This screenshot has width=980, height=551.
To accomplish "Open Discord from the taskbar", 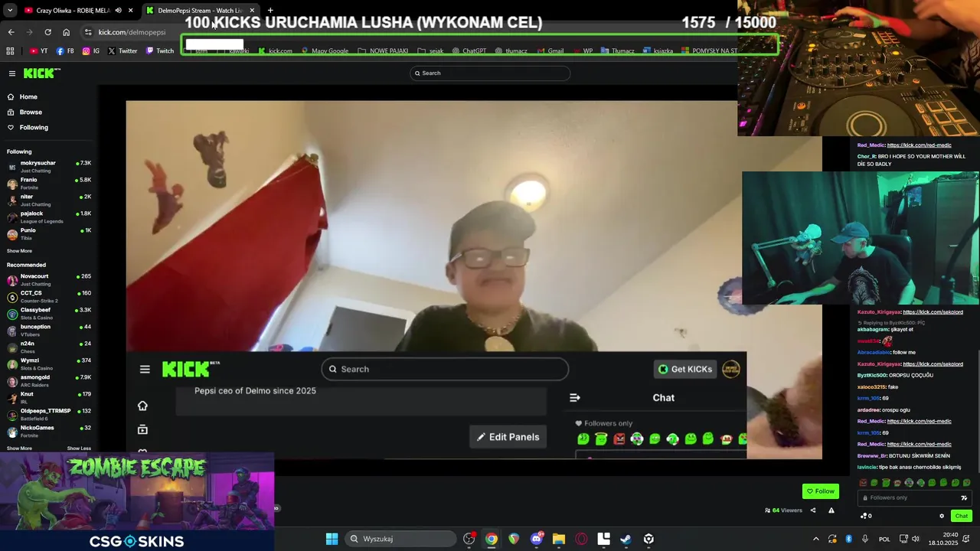I will [537, 539].
